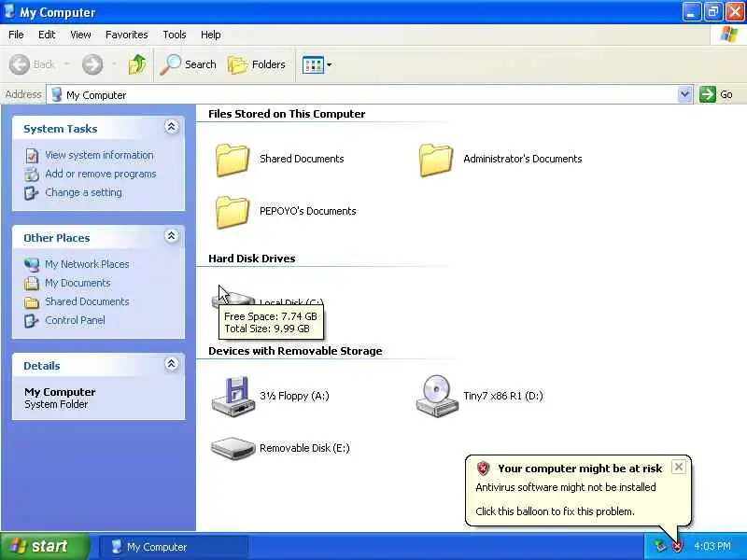Image resolution: width=747 pixels, height=560 pixels.
Task: Open Shared Documents in Other Places
Action: 87,301
